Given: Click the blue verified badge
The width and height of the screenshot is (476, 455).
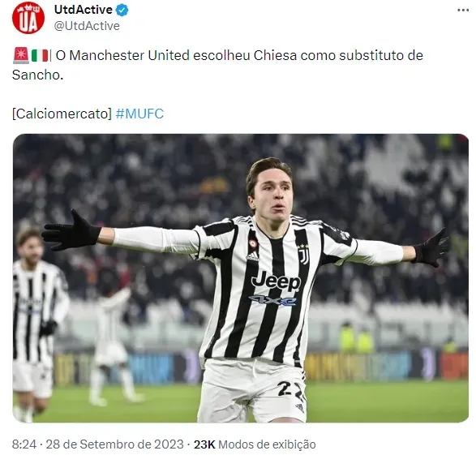Looking at the screenshot, I should [x=122, y=11].
